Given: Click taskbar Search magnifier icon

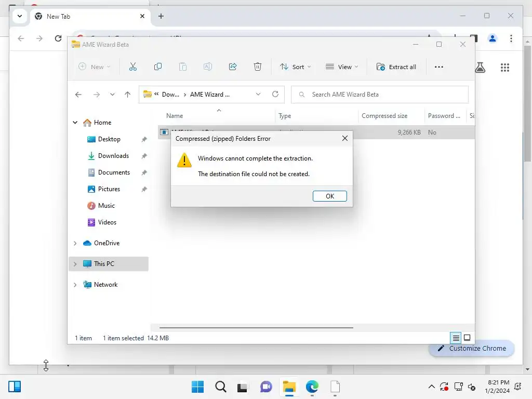Looking at the screenshot, I should pos(220,387).
